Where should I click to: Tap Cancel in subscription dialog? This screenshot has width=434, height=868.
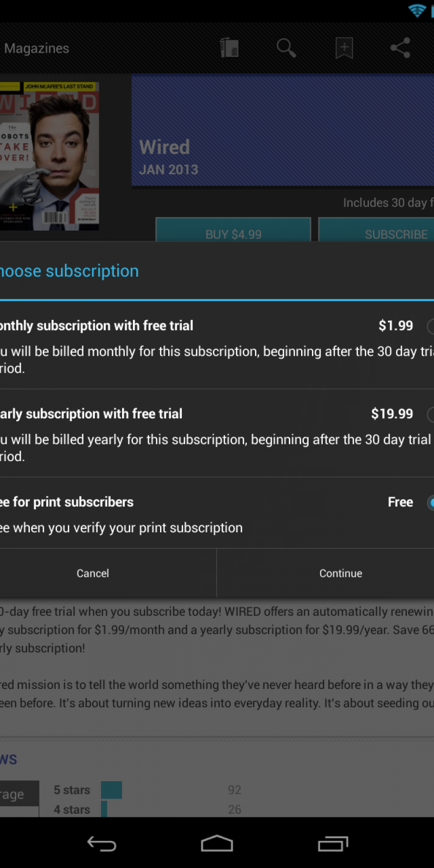coord(93,573)
